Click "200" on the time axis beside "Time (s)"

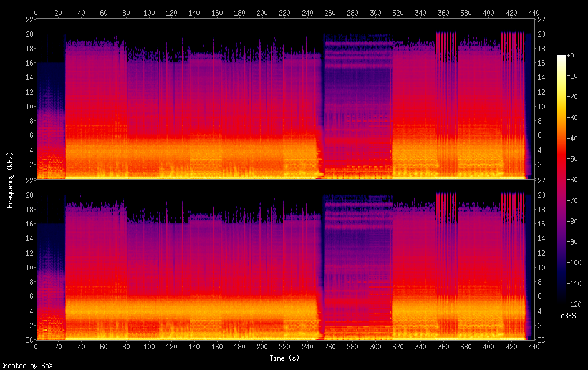coord(262,347)
